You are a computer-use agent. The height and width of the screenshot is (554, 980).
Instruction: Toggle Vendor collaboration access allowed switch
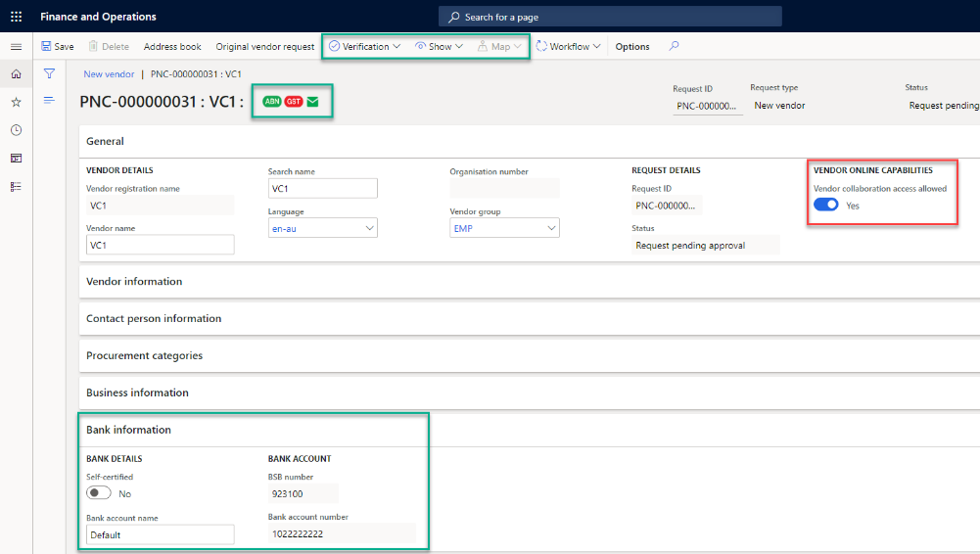point(825,205)
